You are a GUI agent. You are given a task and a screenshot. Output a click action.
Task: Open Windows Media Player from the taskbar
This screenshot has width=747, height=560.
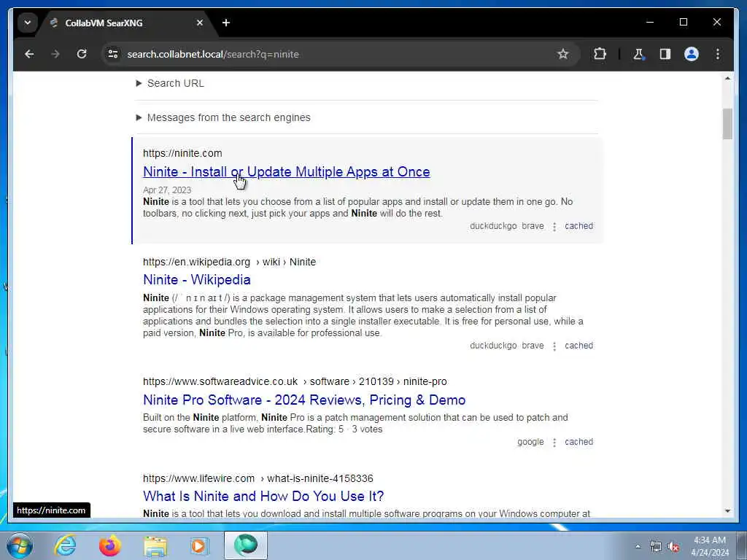tap(199, 545)
